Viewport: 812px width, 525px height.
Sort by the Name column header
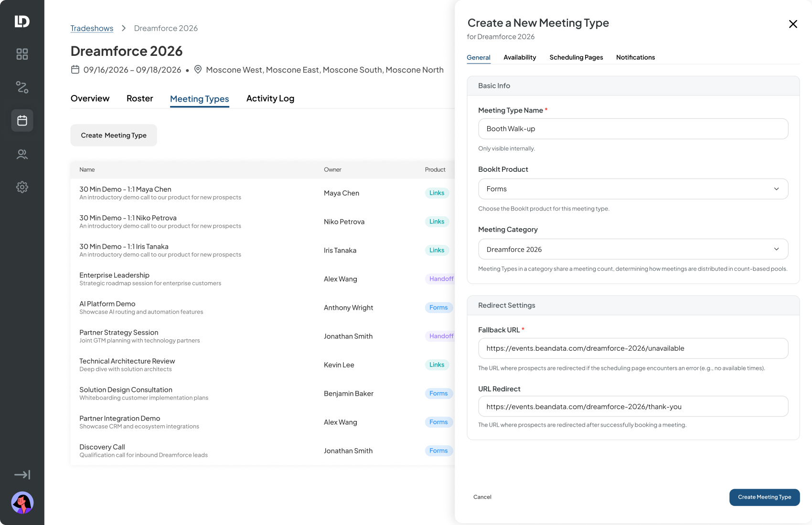pyautogui.click(x=87, y=170)
